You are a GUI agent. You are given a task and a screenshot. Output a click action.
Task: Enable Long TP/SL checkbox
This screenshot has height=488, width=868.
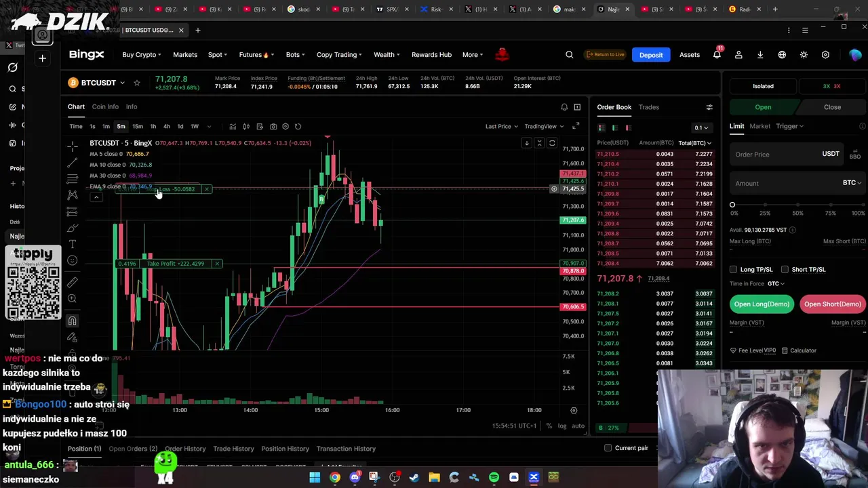pyautogui.click(x=733, y=270)
